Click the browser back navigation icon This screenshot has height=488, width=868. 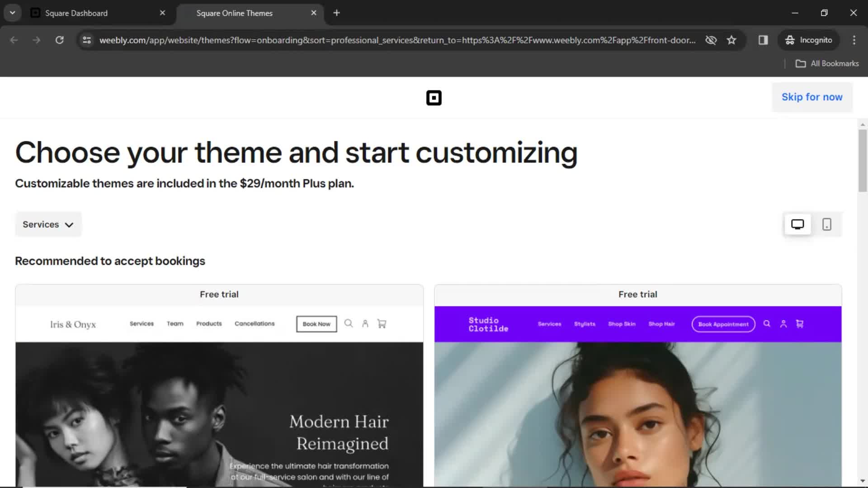(x=14, y=40)
